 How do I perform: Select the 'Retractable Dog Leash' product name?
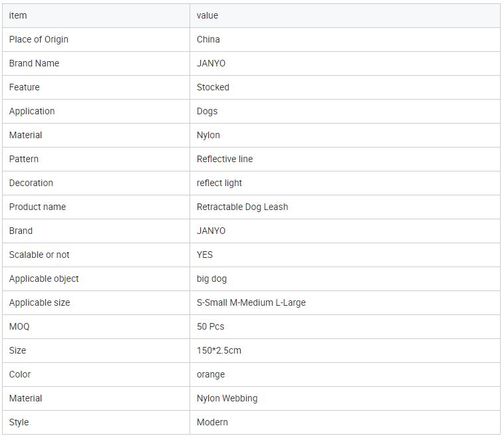click(242, 207)
